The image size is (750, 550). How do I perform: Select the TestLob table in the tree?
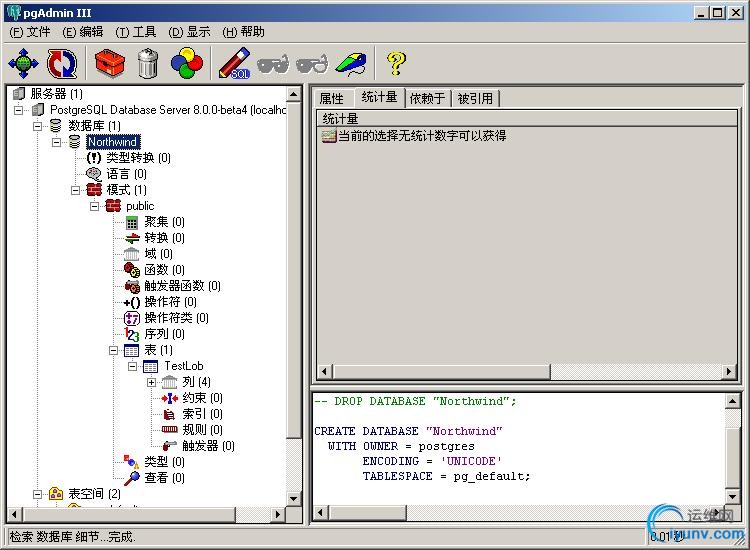(x=184, y=366)
